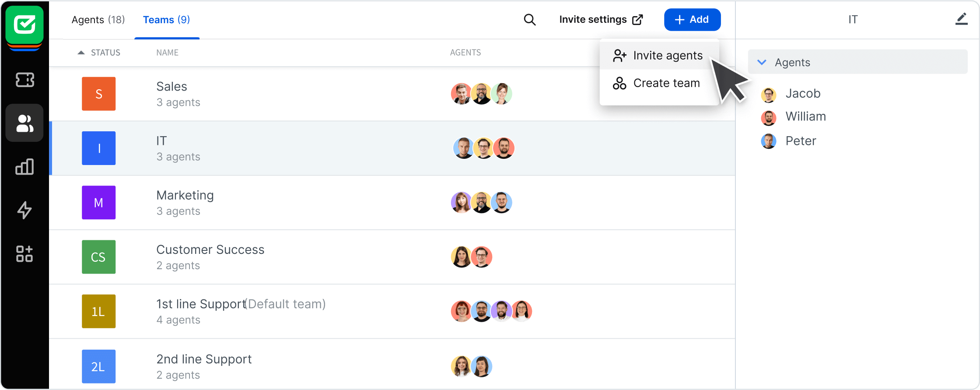Click the search magnifier icon
Viewport: 980px width, 390px height.
pyautogui.click(x=529, y=20)
